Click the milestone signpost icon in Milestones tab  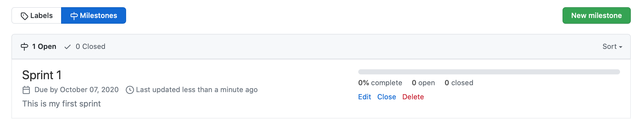pos(74,16)
